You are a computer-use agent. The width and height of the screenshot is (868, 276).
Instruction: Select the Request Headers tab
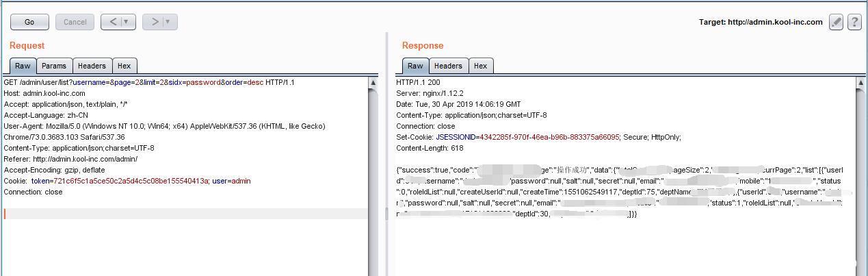[x=92, y=66]
